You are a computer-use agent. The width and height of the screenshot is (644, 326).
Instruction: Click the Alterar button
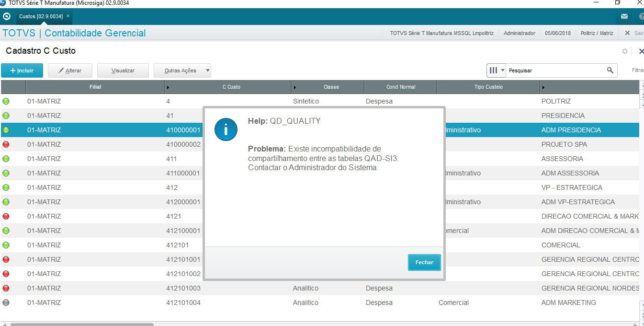pos(70,70)
